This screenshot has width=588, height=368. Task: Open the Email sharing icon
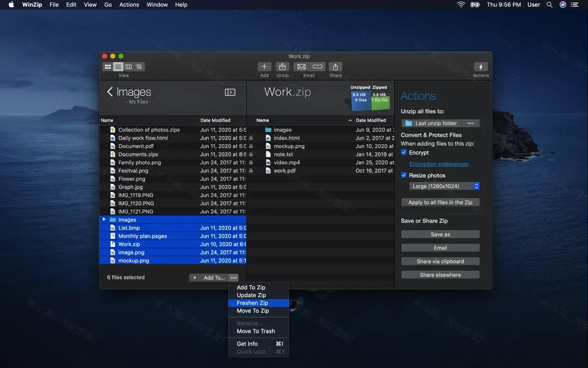301,67
